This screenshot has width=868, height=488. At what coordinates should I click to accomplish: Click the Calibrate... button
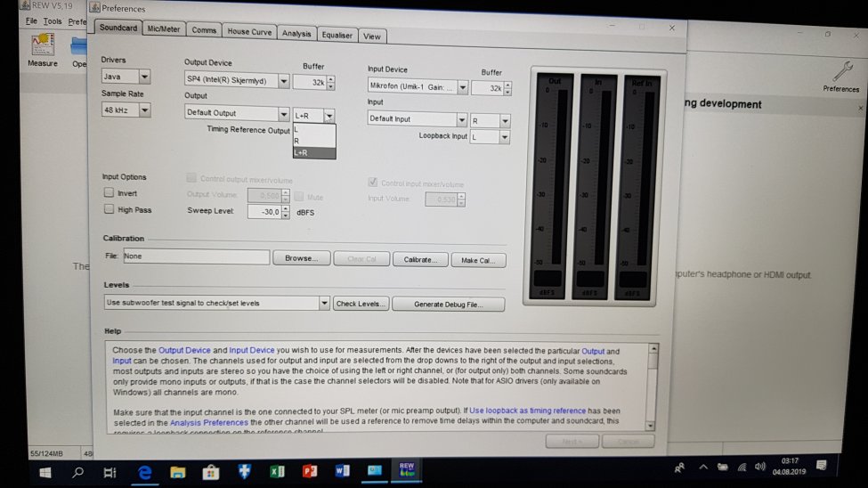420,259
